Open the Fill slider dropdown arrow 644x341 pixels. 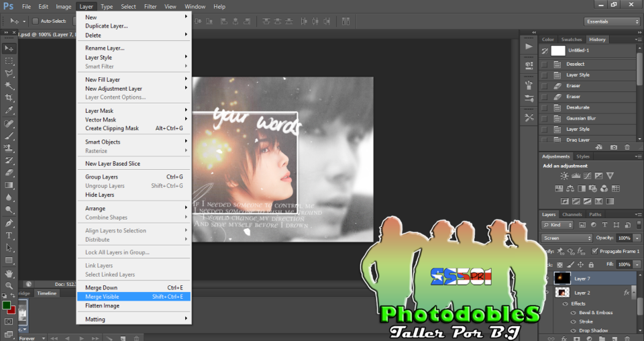click(637, 264)
